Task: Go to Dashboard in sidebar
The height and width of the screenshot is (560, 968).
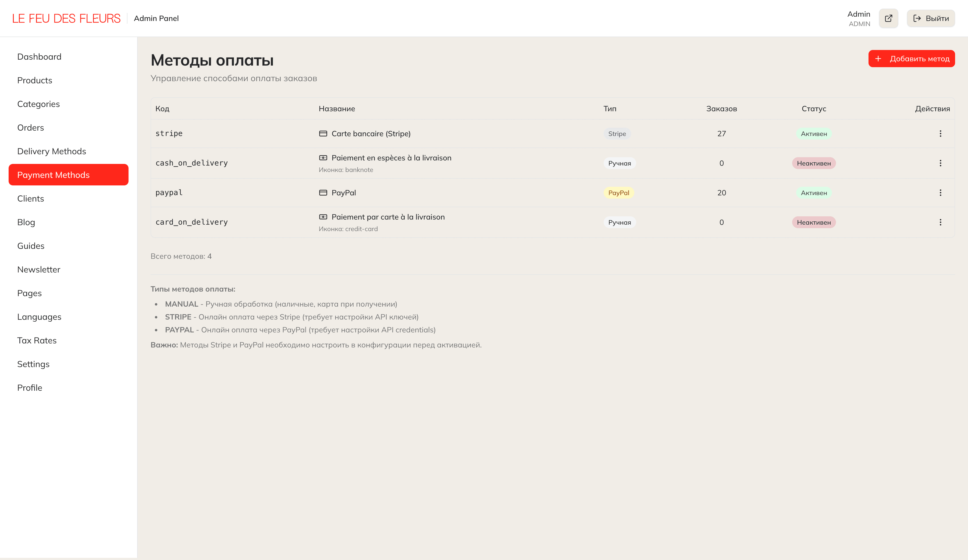Action: tap(39, 57)
